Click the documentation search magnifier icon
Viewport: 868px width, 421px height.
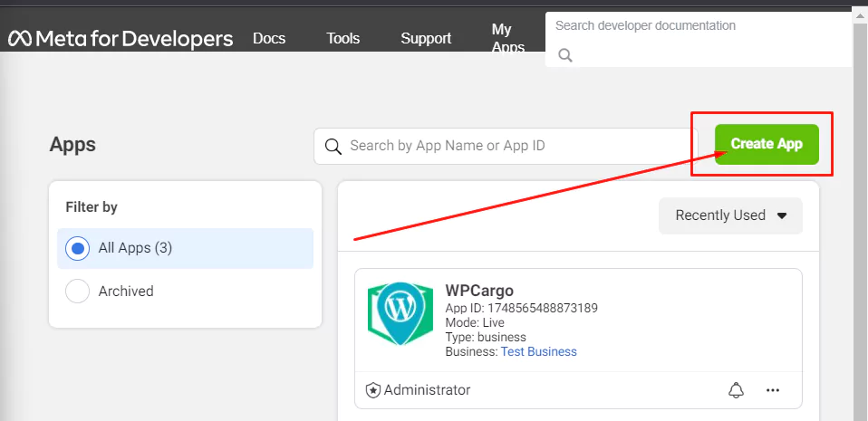point(565,55)
